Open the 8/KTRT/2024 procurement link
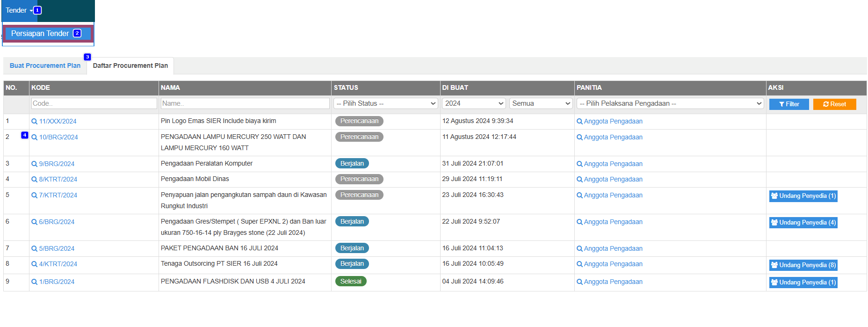Screen dimensions: 868x327 [58, 180]
